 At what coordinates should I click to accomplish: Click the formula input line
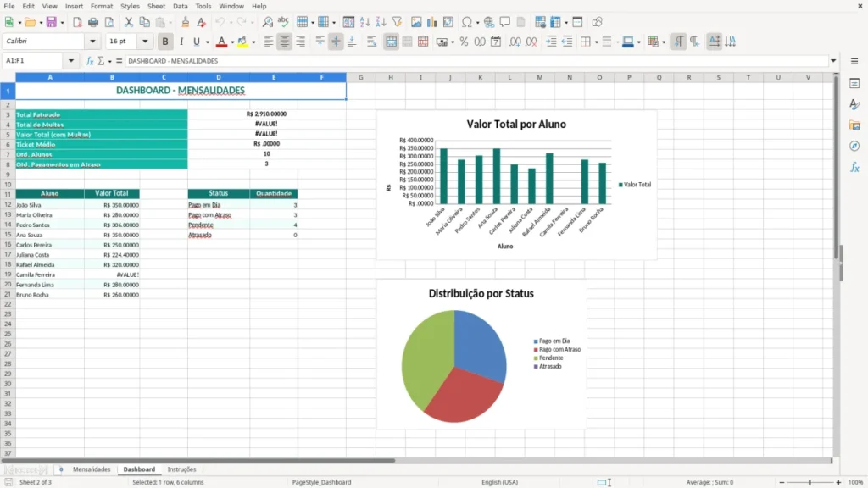point(476,61)
